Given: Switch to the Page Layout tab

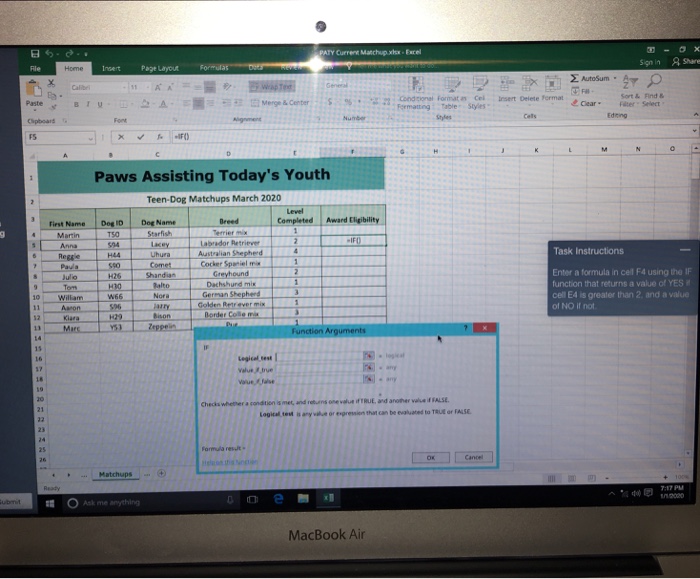Looking at the screenshot, I should 160,68.
